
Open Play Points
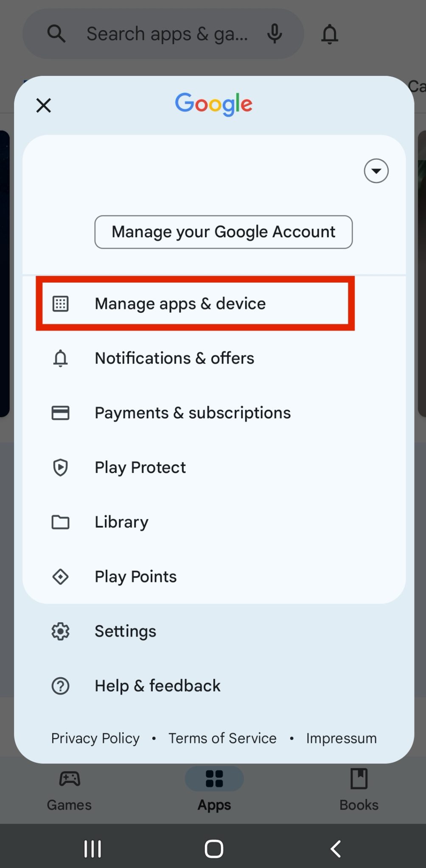click(214, 576)
